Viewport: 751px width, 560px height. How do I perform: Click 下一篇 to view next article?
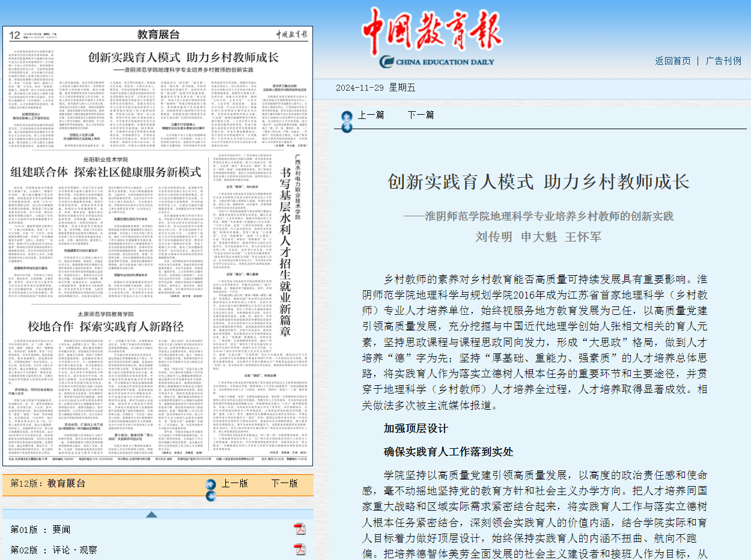tap(421, 115)
